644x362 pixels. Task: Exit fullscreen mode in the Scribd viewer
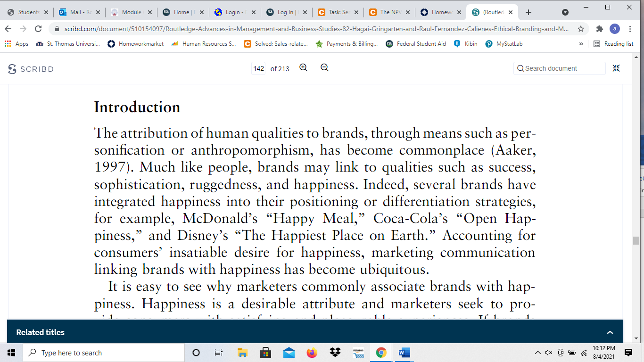point(616,68)
